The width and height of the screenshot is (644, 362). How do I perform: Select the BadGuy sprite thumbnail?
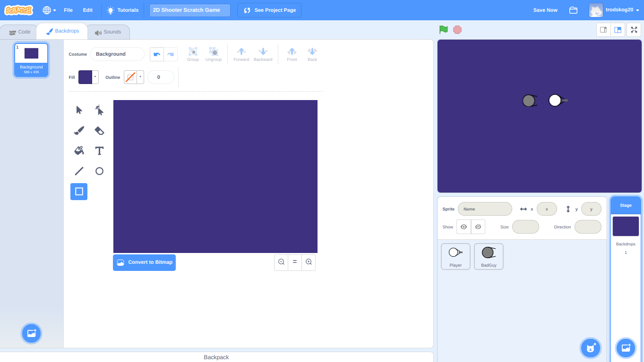tap(489, 256)
